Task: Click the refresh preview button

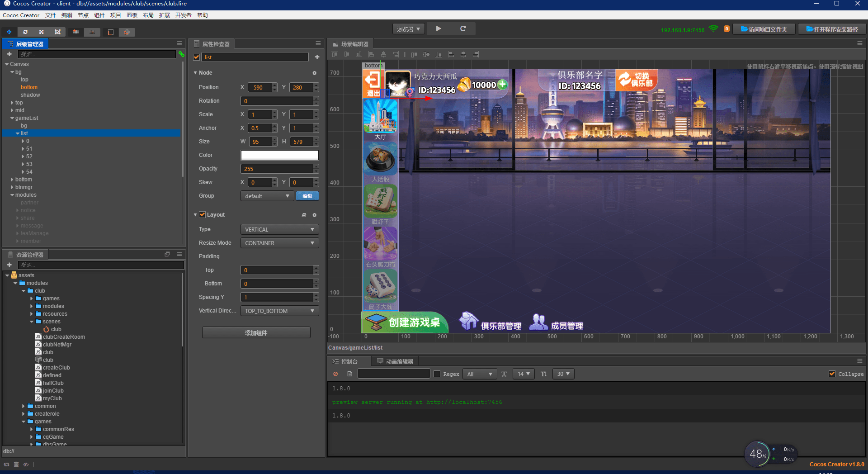Action: pos(463,28)
